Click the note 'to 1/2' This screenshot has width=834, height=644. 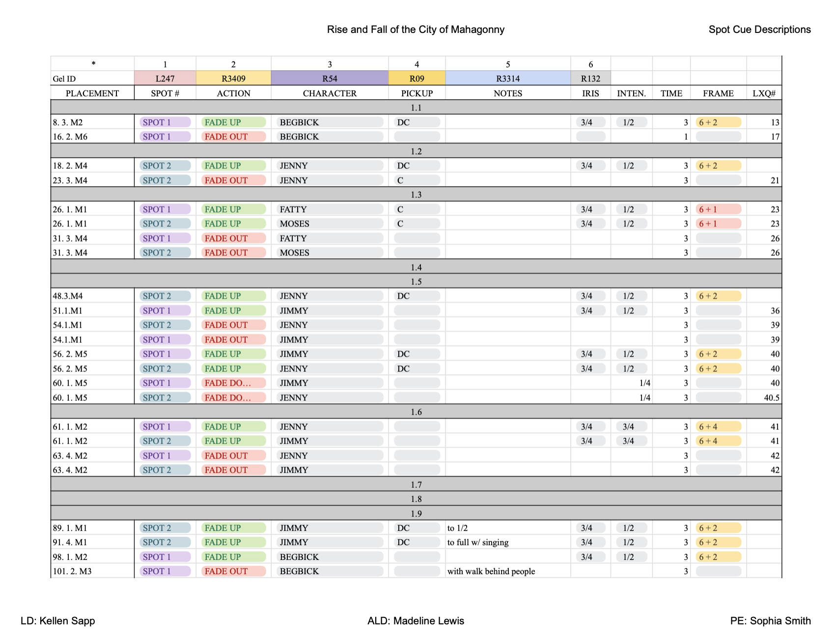(457, 528)
